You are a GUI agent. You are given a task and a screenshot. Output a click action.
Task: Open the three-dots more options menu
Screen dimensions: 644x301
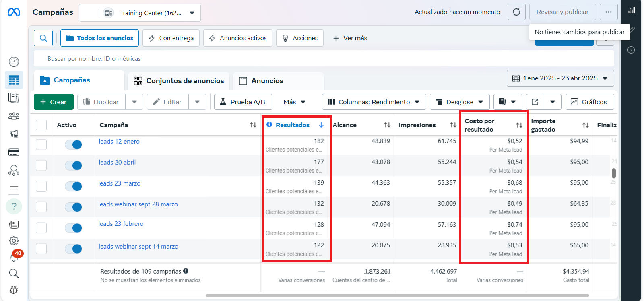tap(608, 12)
